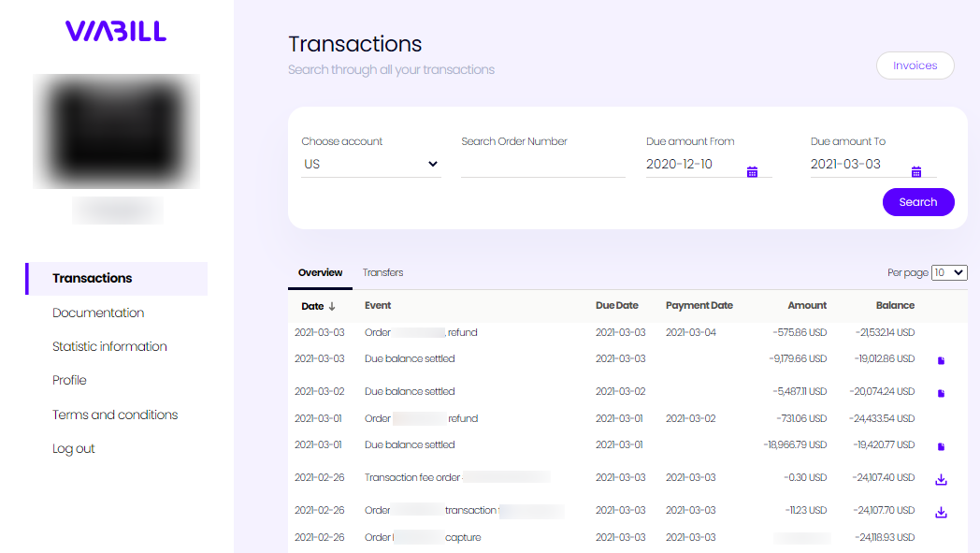Viewport: 980px width, 553px height.
Task: Open the Per page dropdown
Action: point(949,272)
